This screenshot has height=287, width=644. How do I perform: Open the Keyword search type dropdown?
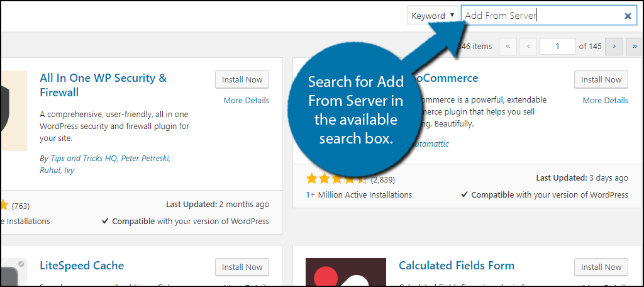433,16
